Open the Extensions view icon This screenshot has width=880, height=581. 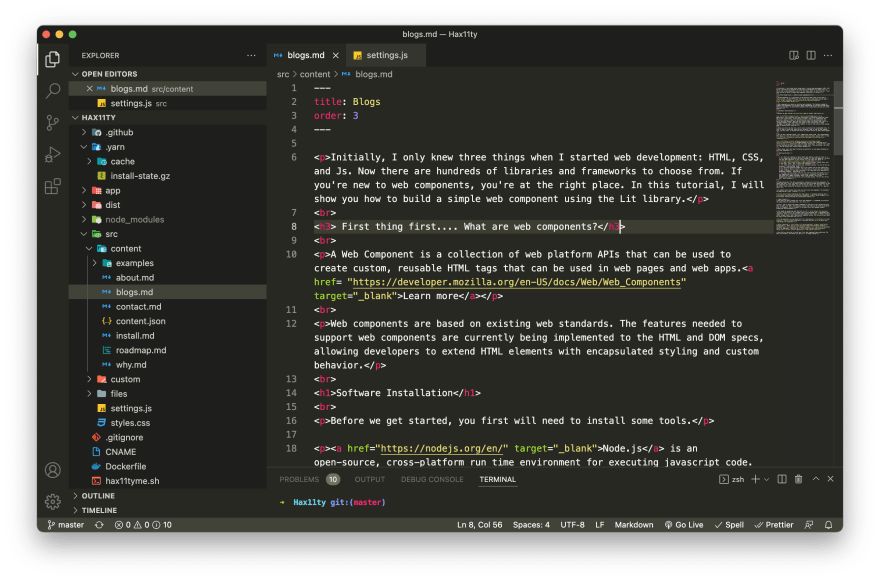click(x=53, y=186)
